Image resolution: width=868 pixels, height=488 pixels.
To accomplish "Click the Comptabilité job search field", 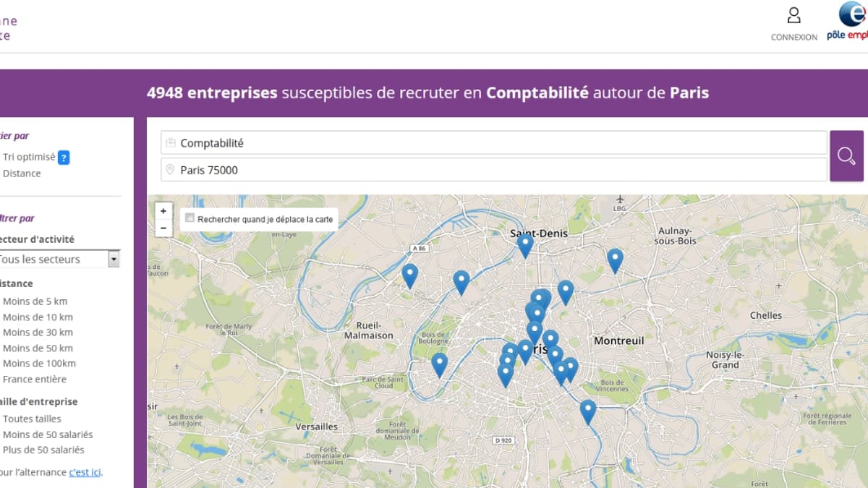I will point(493,143).
